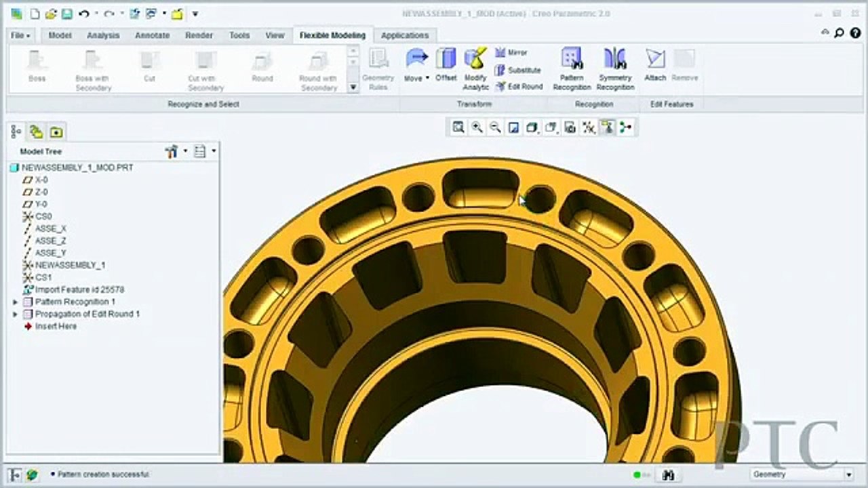Toggle Annotation Display
This screenshot has height=488, width=868.
tap(608, 127)
